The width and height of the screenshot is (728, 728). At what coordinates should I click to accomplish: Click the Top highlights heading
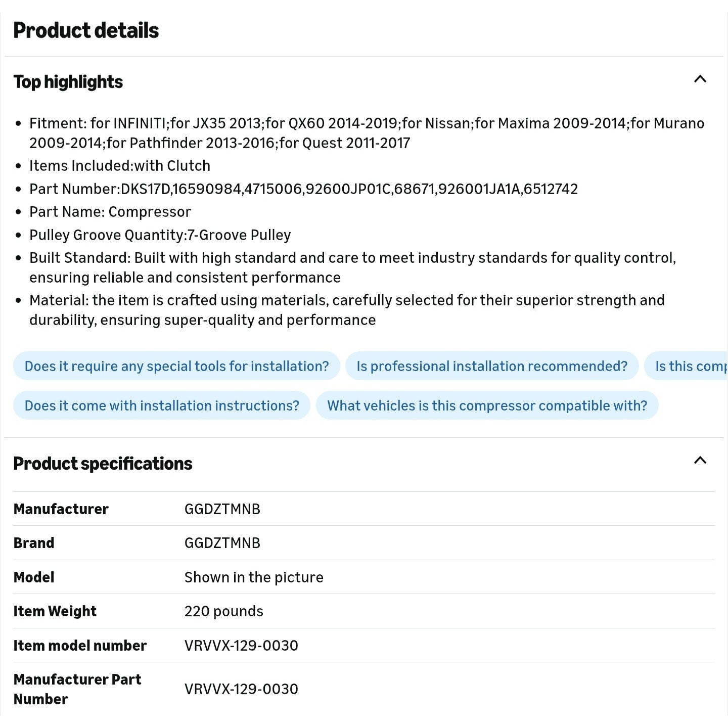tap(68, 82)
